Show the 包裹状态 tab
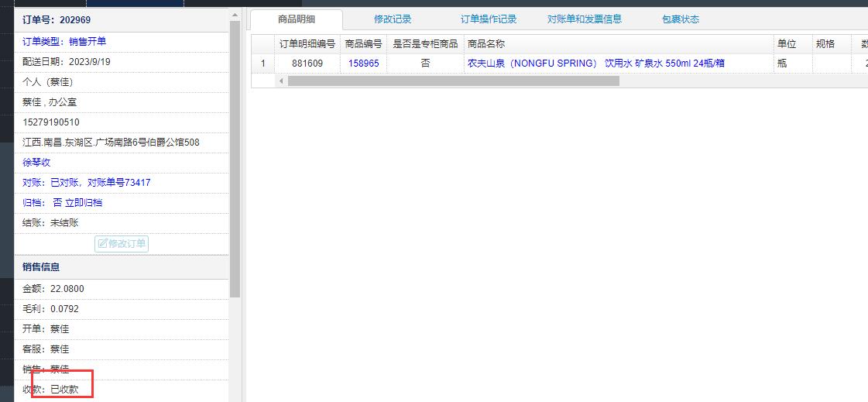868x402 pixels. click(x=681, y=19)
